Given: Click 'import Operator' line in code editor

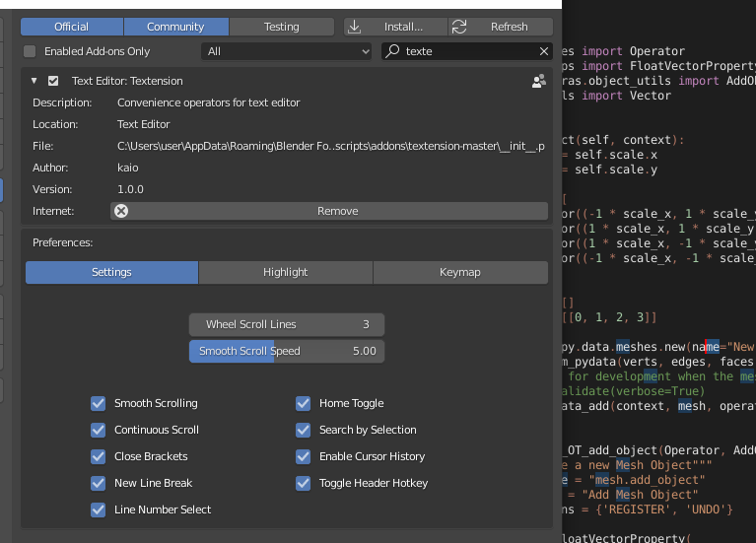Looking at the screenshot, I should pyautogui.click(x=633, y=51).
